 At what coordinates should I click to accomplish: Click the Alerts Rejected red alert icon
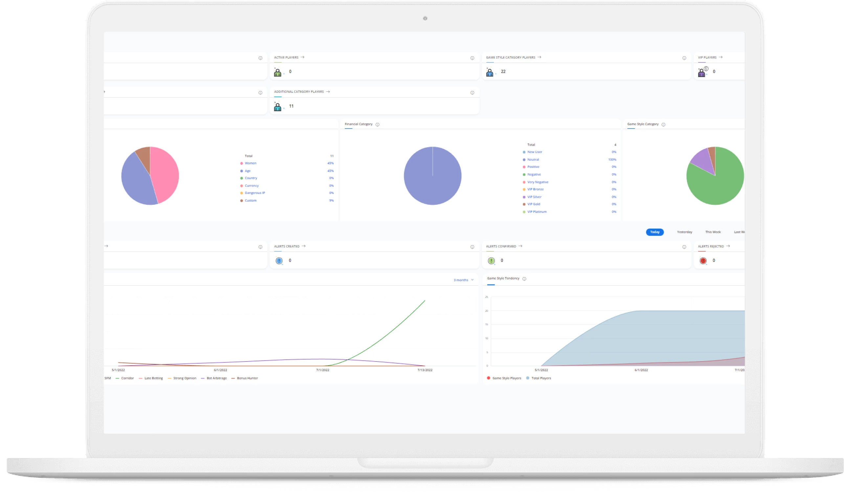coord(703,261)
